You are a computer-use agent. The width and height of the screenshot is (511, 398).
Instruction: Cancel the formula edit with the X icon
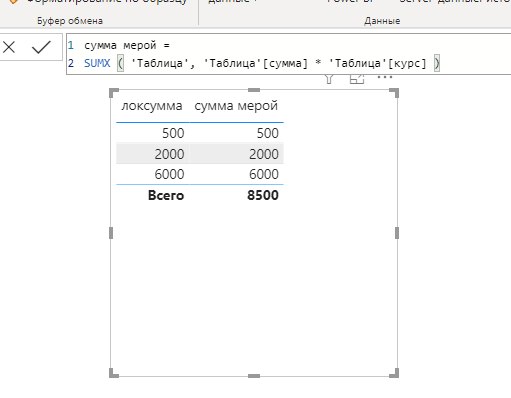9,47
